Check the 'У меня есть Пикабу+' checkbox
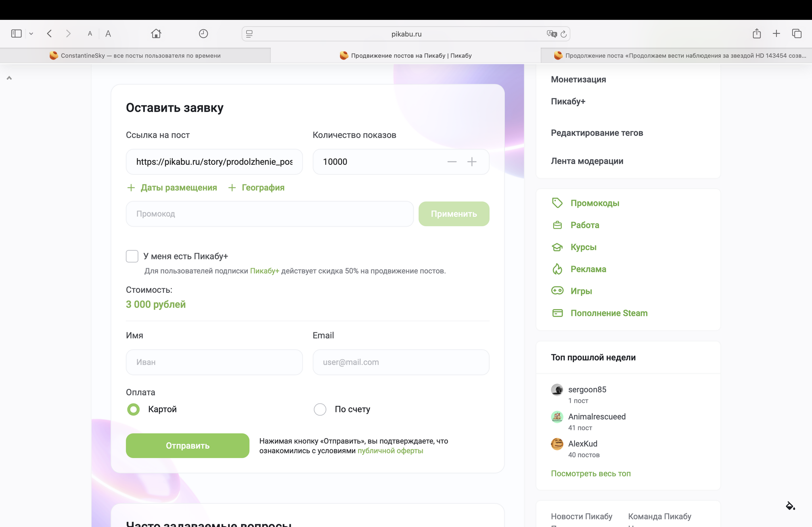Screen dimensions: 812x527 [x=132, y=256]
